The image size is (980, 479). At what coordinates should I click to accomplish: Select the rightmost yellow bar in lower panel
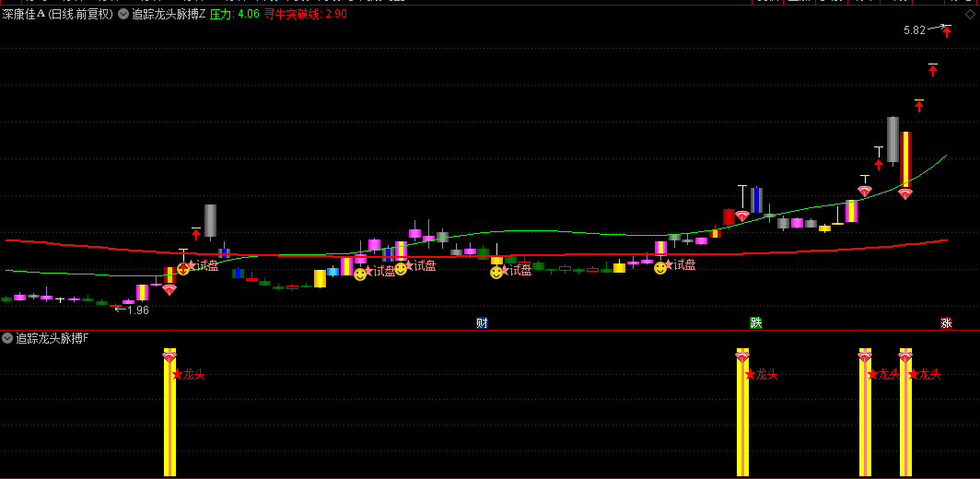point(905,412)
